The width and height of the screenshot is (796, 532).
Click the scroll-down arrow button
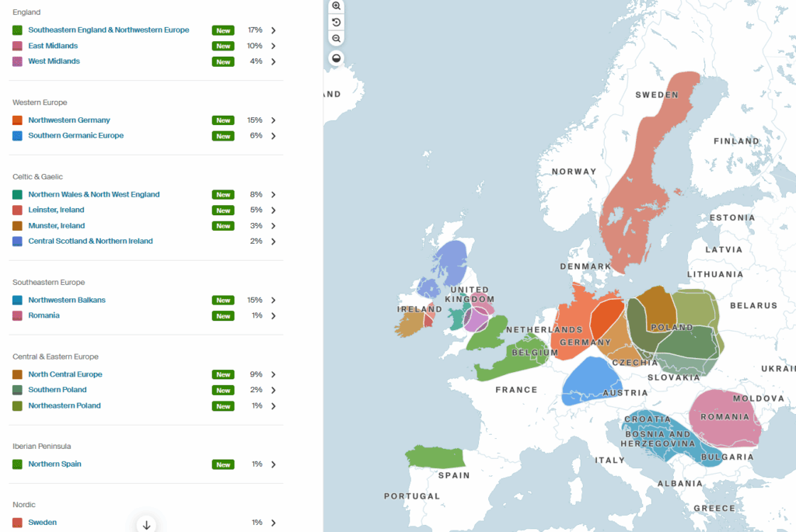(146, 525)
